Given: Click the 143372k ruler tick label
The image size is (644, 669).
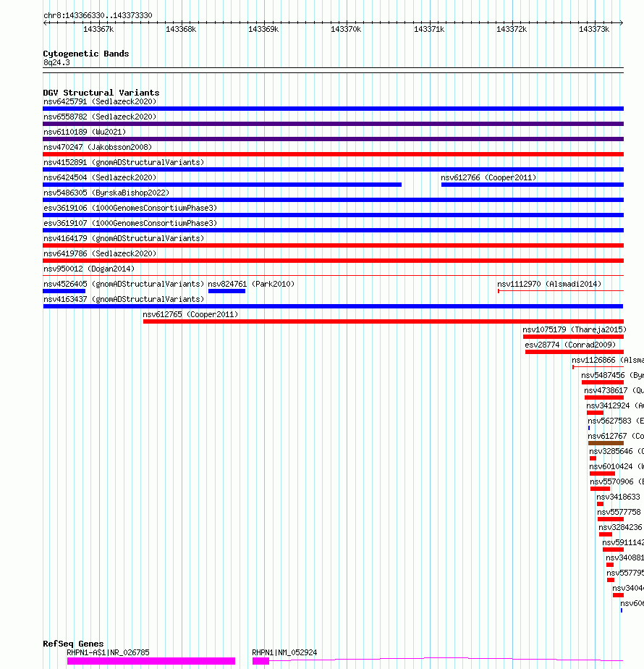Looking at the screenshot, I should click(512, 29).
